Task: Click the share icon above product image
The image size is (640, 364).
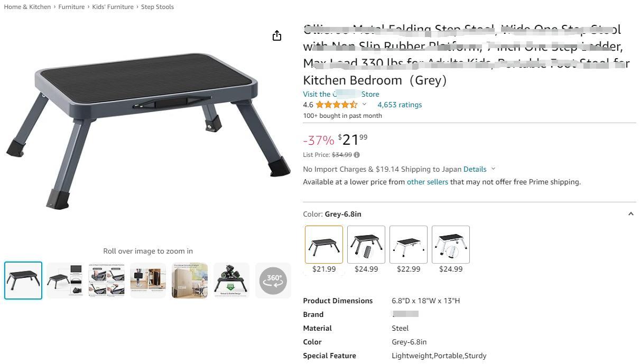Action: click(277, 35)
